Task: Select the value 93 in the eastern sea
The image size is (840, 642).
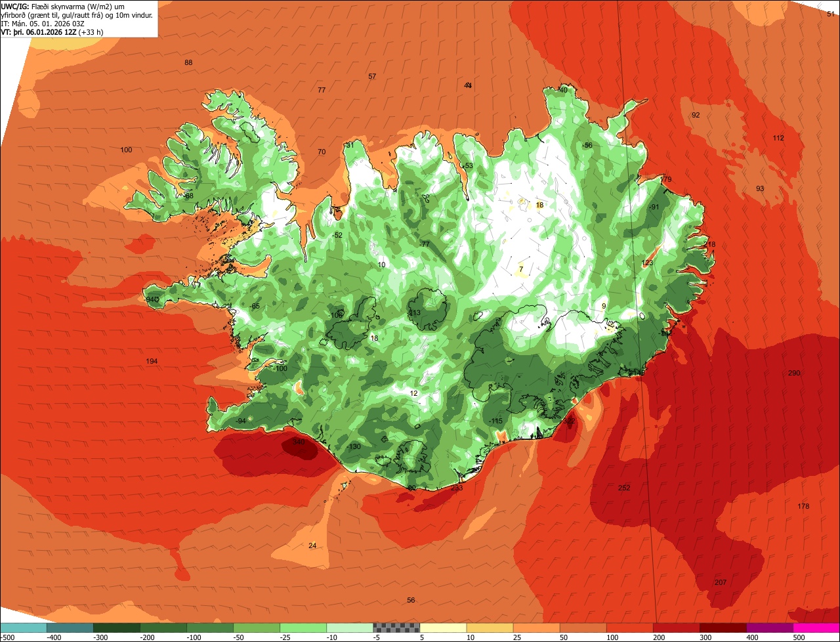Action: 760,188
